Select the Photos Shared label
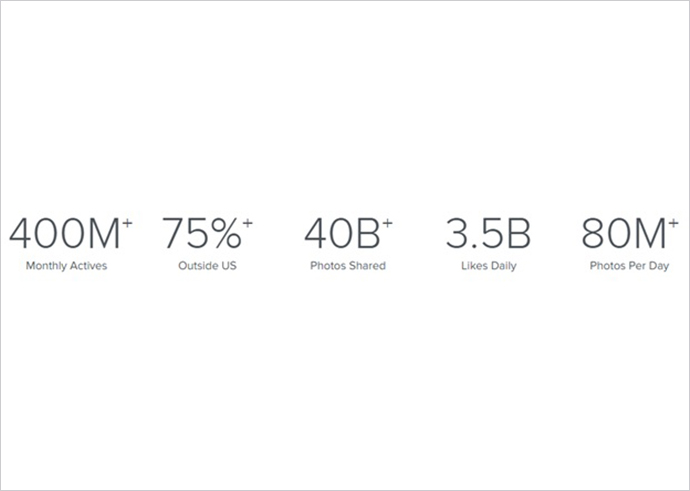This screenshot has width=690, height=491. pyautogui.click(x=347, y=266)
